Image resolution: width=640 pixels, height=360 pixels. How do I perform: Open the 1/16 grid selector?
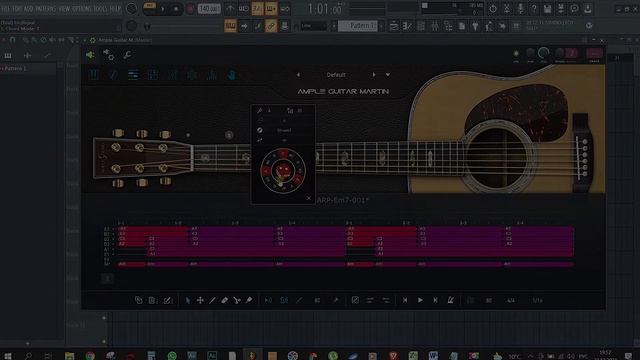pos(538,300)
